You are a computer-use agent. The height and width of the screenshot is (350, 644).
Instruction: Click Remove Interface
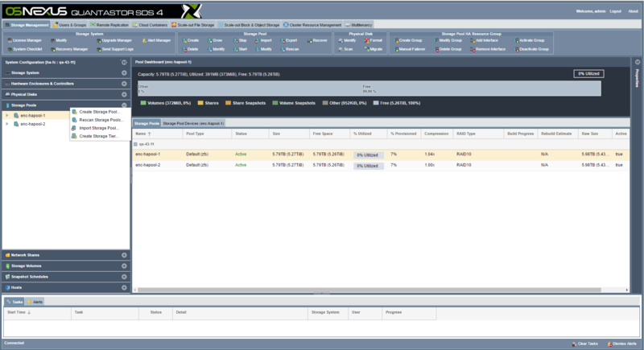pos(488,49)
